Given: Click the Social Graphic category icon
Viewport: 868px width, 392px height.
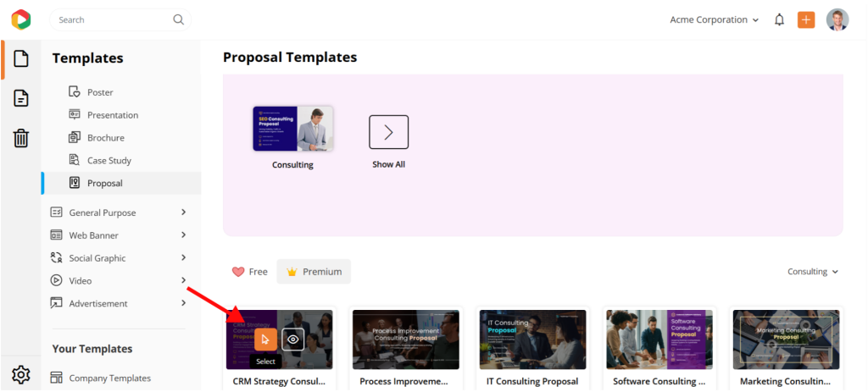Looking at the screenshot, I should [x=56, y=257].
